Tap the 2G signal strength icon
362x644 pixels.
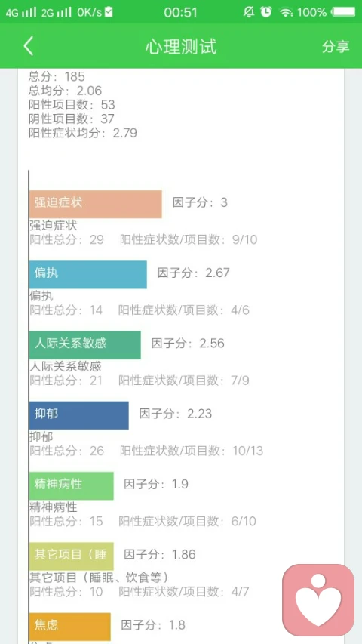[x=56, y=12]
